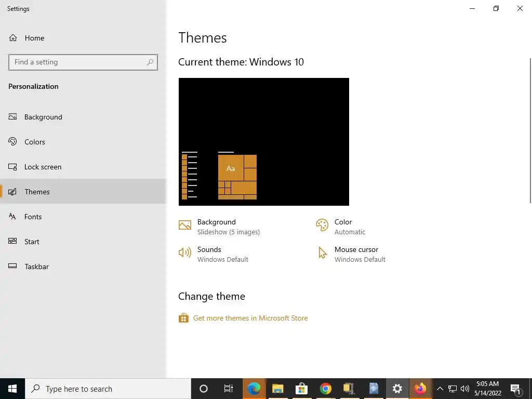Click the Color palette icon under preview

[322, 225]
